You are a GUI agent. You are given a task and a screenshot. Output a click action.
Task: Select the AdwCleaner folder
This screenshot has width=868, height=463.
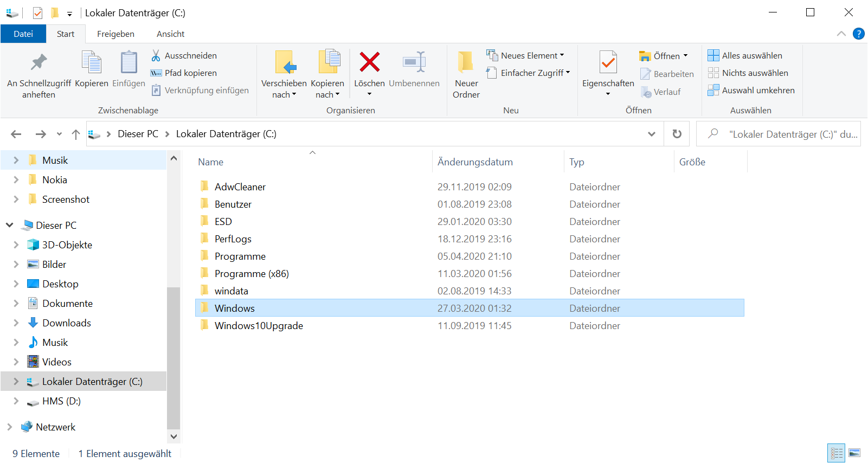click(x=240, y=187)
